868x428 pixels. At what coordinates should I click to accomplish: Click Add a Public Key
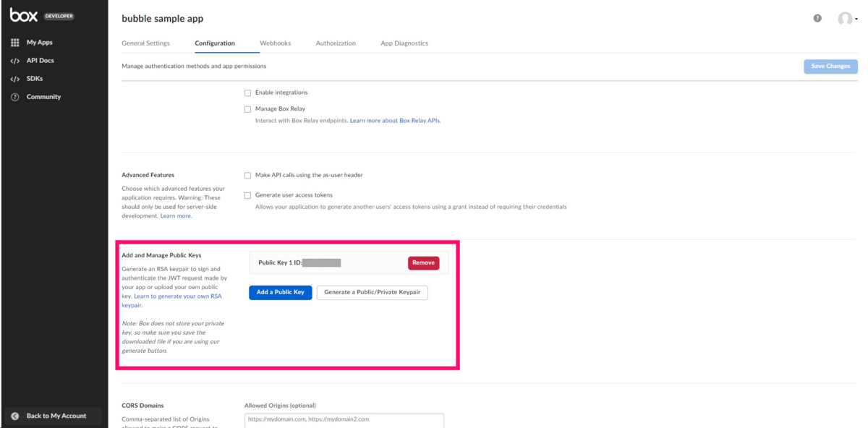281,292
